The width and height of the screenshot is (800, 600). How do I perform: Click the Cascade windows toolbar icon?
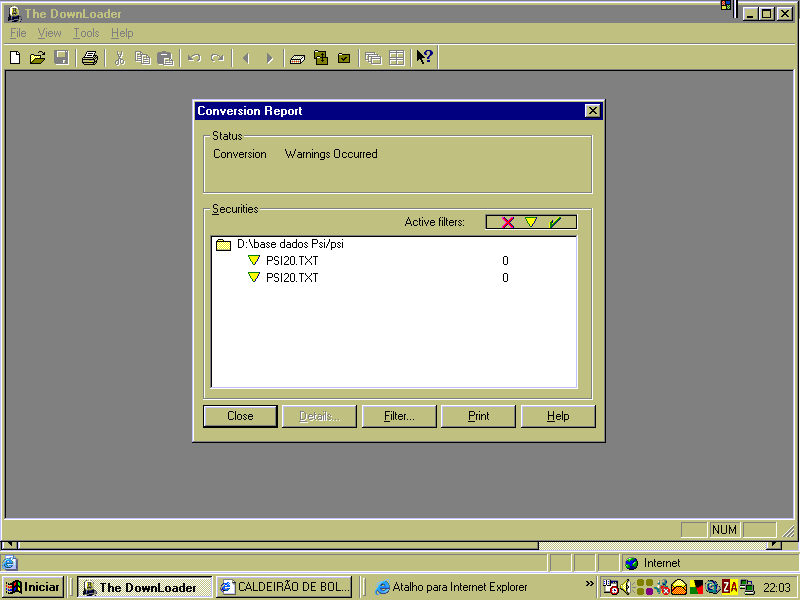[x=373, y=58]
